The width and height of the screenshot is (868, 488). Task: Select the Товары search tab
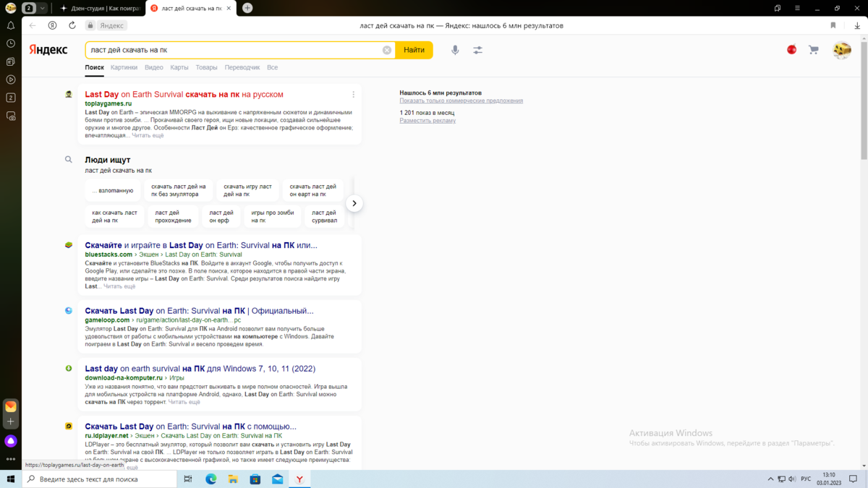(x=206, y=67)
